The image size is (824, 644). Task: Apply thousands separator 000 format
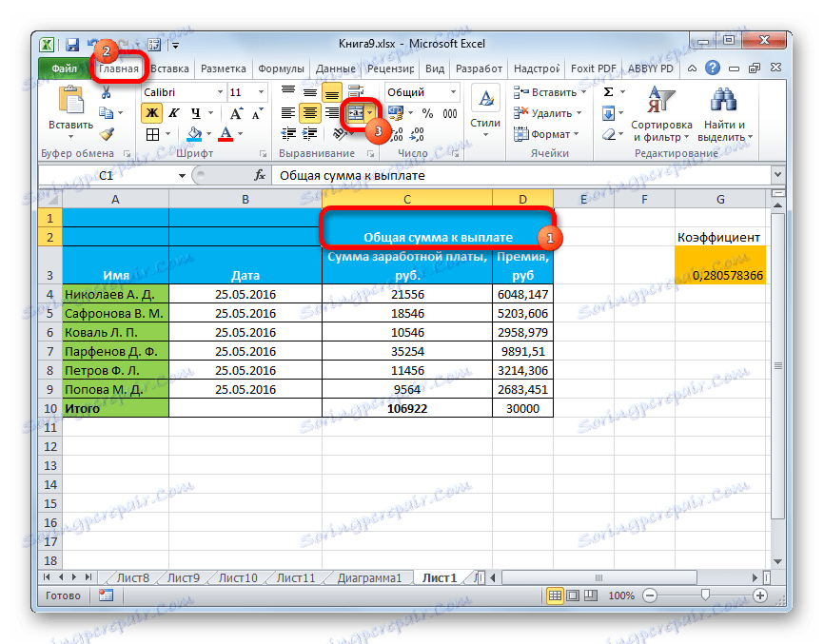pos(450,113)
